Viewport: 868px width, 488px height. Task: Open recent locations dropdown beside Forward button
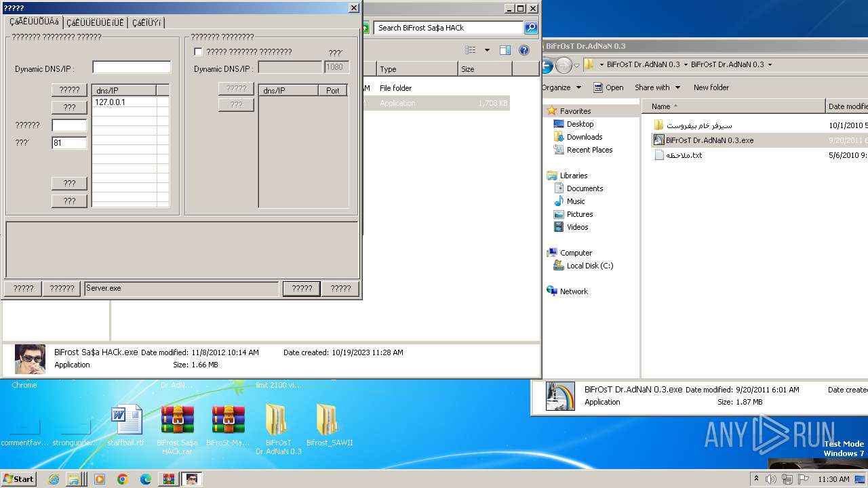coord(576,65)
